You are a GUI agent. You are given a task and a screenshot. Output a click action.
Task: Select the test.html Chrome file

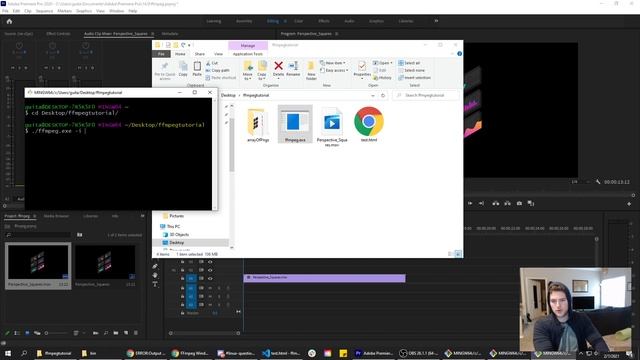[x=369, y=124]
